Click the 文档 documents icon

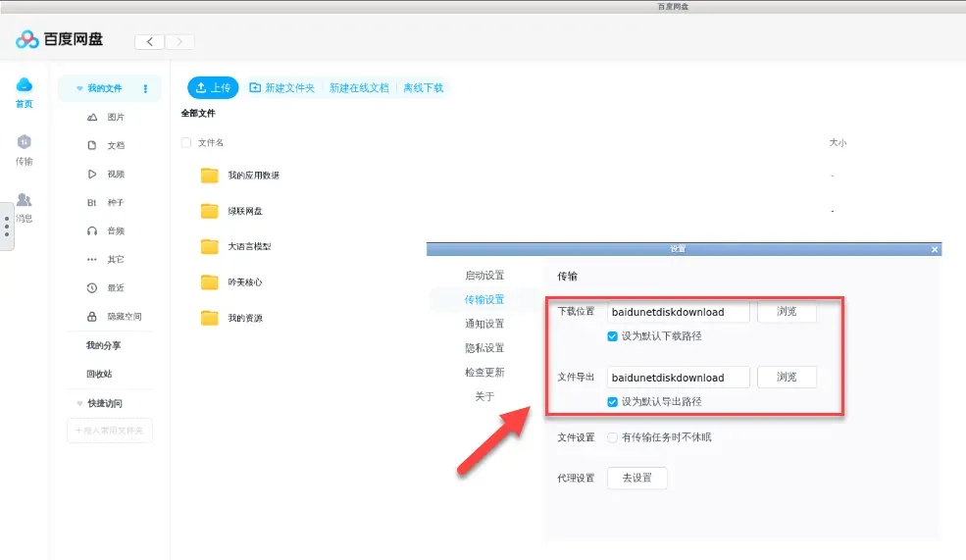coord(92,145)
